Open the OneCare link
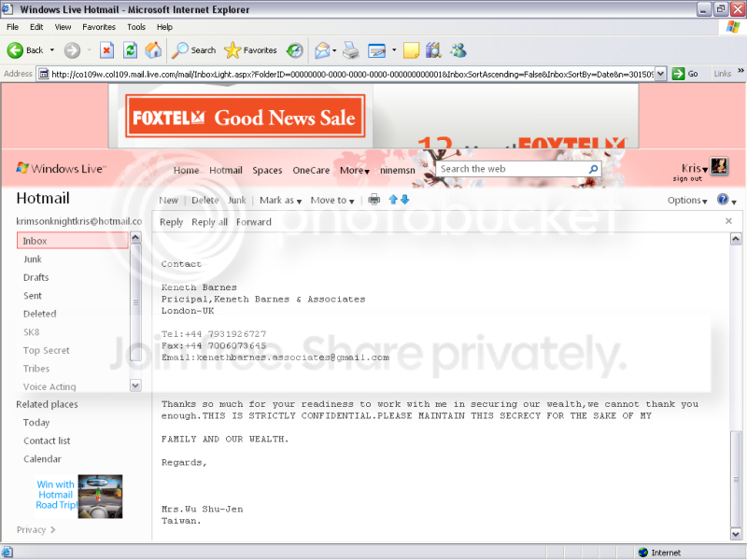Image resolution: width=747 pixels, height=560 pixels. pos(311,171)
